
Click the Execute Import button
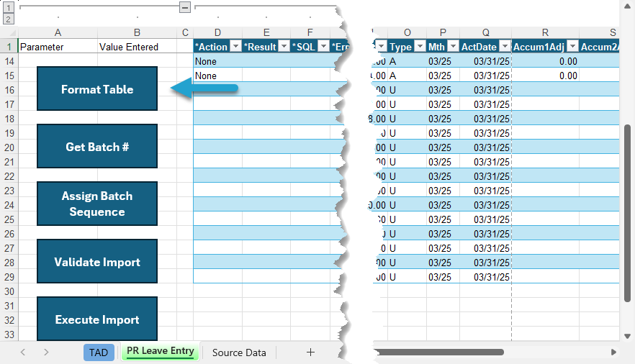(97, 319)
